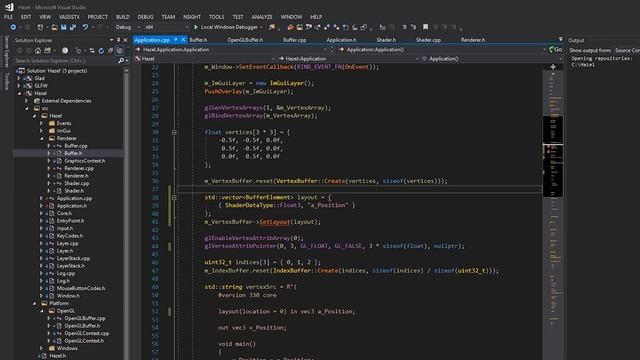640x360 pixels.
Task: Select MouseButtonCodes.h in Solution Explorer
Action: click(81, 288)
